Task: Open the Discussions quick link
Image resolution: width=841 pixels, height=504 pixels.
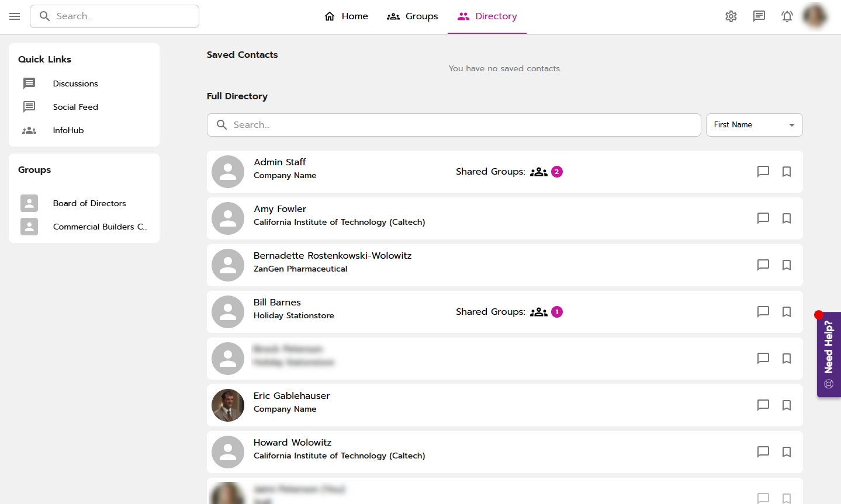Action: pos(75,84)
